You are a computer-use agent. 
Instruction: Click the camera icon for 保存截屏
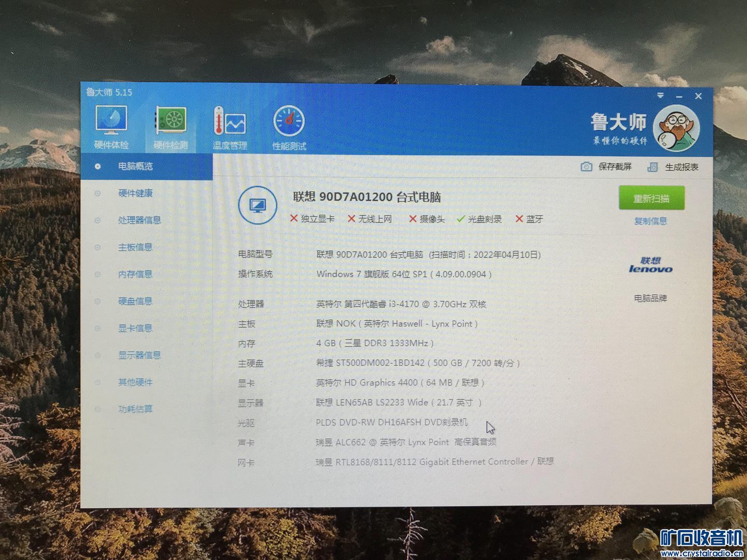(586, 166)
